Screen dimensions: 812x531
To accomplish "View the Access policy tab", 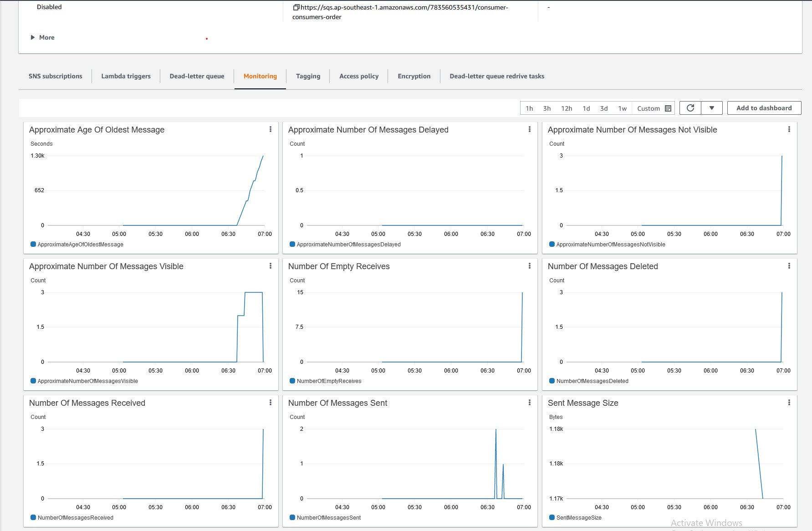I will click(359, 76).
